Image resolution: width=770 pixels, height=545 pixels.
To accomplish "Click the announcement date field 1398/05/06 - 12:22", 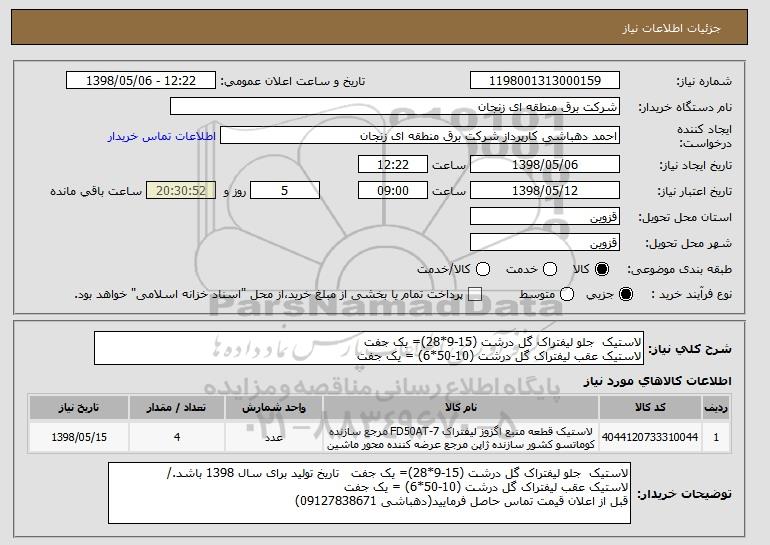I will [x=141, y=81].
